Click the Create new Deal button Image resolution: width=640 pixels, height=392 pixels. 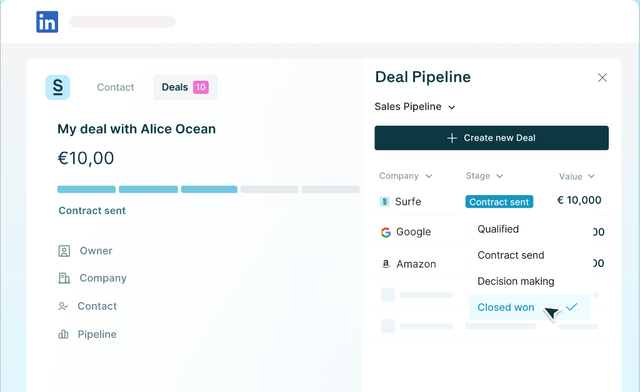pos(491,138)
